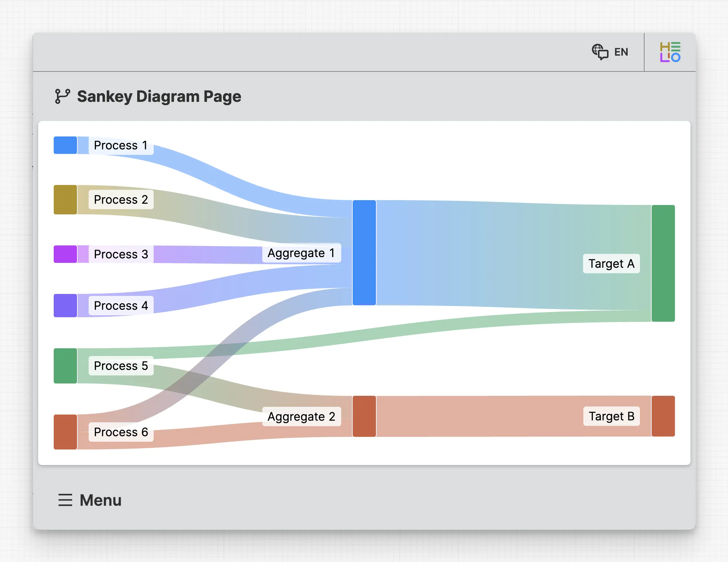Click the git branch icon beside title
The width and height of the screenshot is (728, 562).
point(62,96)
